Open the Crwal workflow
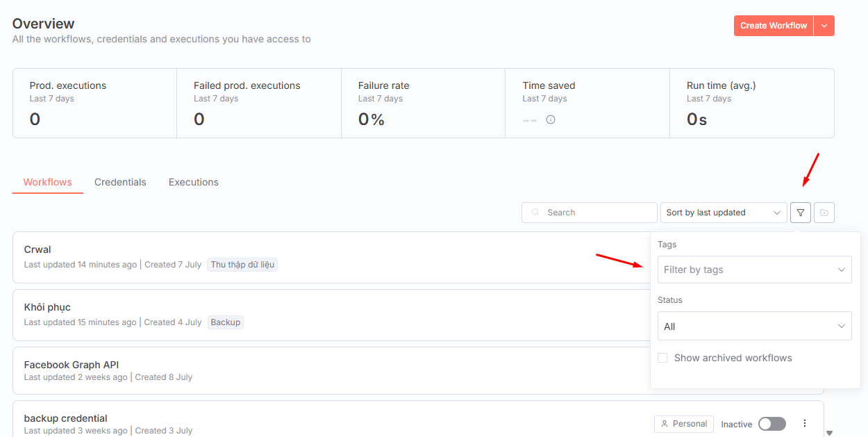The width and height of the screenshot is (868, 437). click(37, 249)
